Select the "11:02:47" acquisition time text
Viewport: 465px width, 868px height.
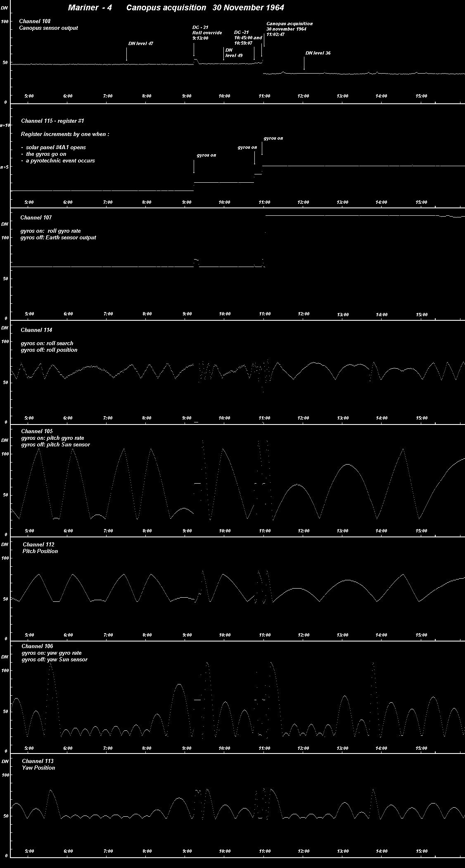[x=275, y=35]
